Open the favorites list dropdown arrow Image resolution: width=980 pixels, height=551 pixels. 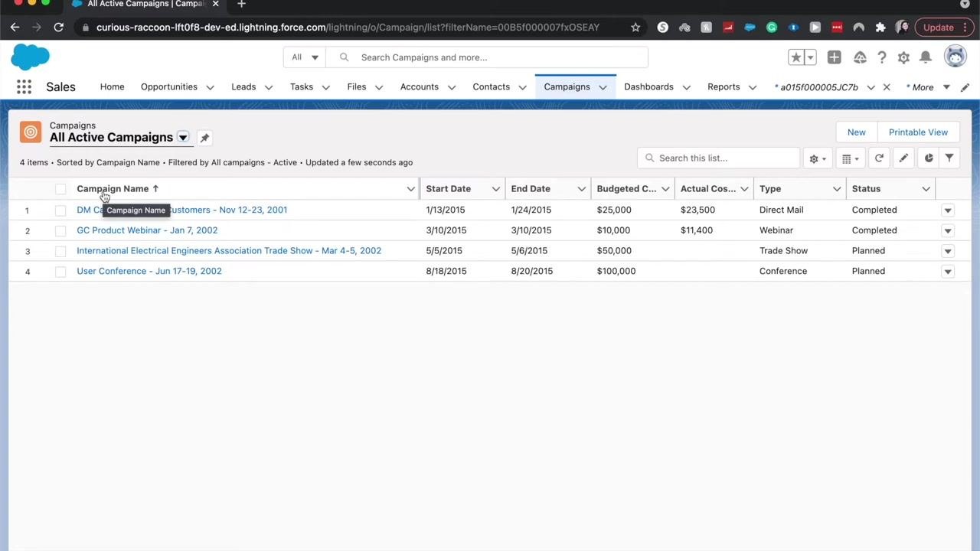point(810,57)
